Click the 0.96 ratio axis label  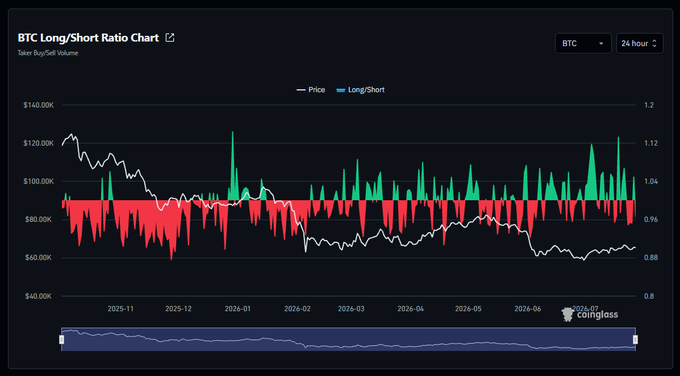pyautogui.click(x=651, y=219)
